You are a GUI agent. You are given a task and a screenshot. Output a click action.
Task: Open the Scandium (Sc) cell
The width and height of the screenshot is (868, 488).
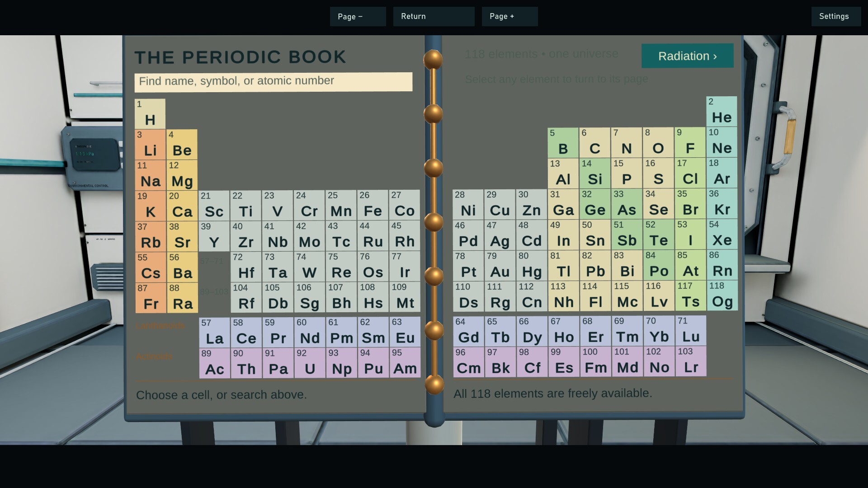214,206
